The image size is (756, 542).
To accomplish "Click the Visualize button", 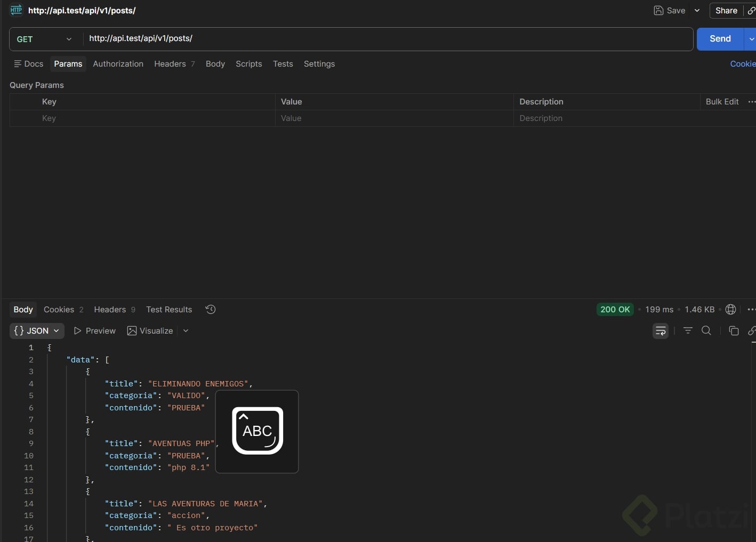I will pyautogui.click(x=150, y=331).
